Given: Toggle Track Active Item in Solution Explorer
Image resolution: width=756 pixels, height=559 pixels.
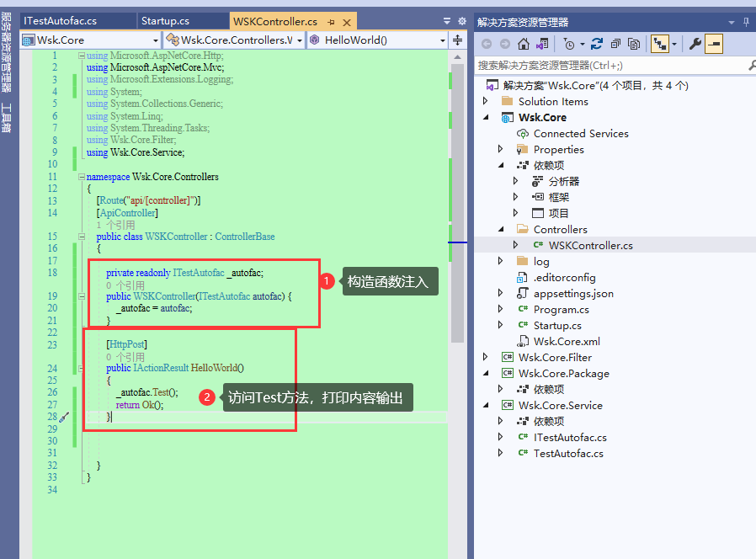Looking at the screenshot, I should coord(659,45).
